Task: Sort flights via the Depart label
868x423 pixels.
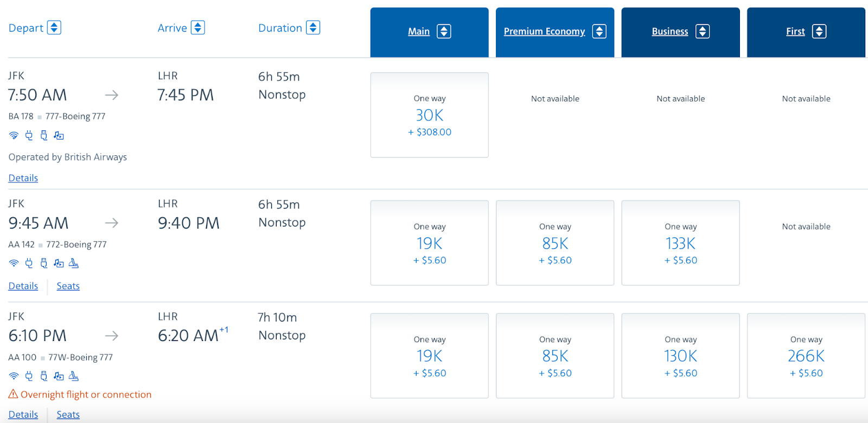Action: click(x=25, y=28)
